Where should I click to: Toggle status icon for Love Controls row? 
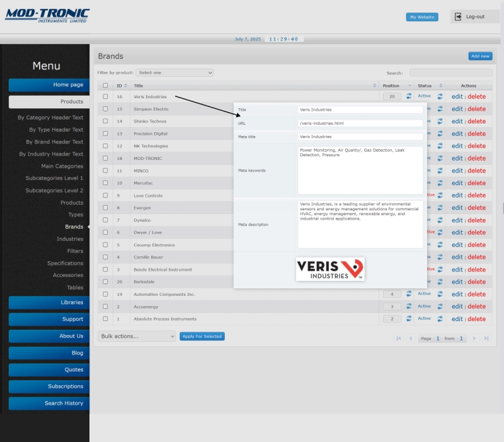[x=440, y=195]
